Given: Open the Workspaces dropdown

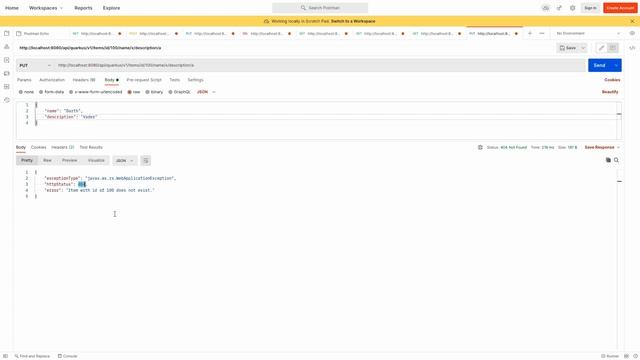Looking at the screenshot, I should (46, 8).
